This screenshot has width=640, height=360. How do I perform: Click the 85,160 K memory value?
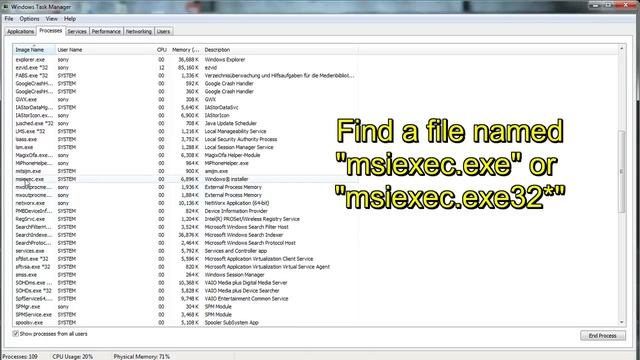point(188,68)
